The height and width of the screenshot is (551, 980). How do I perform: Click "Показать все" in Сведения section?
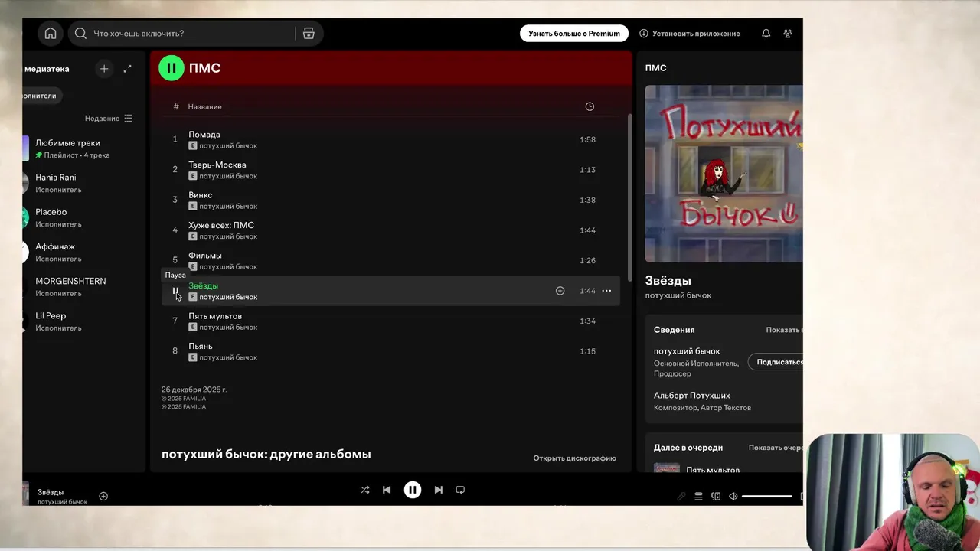pyautogui.click(x=784, y=330)
